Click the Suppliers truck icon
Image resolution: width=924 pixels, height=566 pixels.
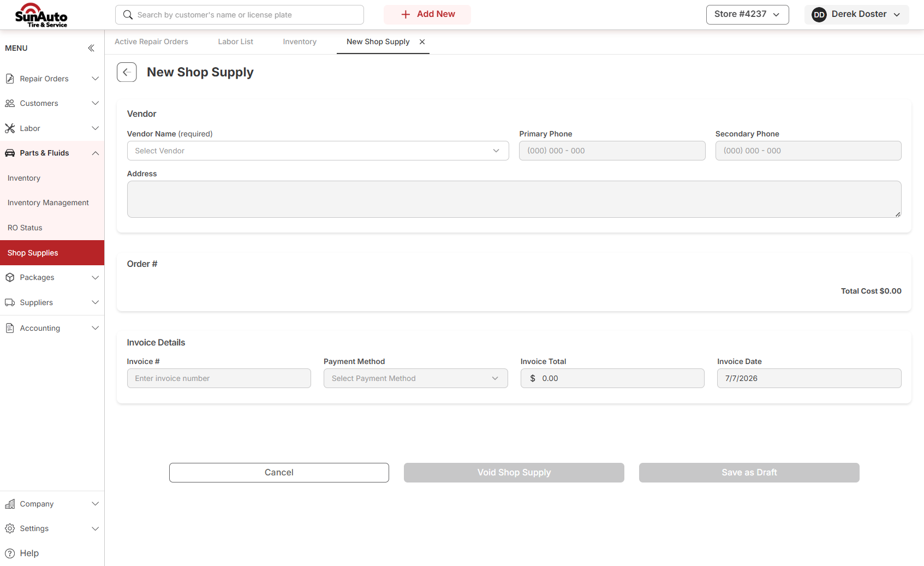click(x=10, y=302)
